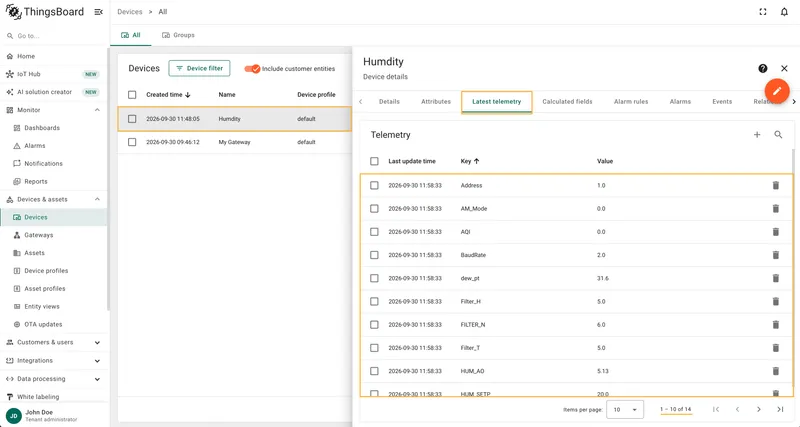Screen dimensions: 800x427
Task: Click the Device filter button
Action: pyautogui.click(x=199, y=68)
